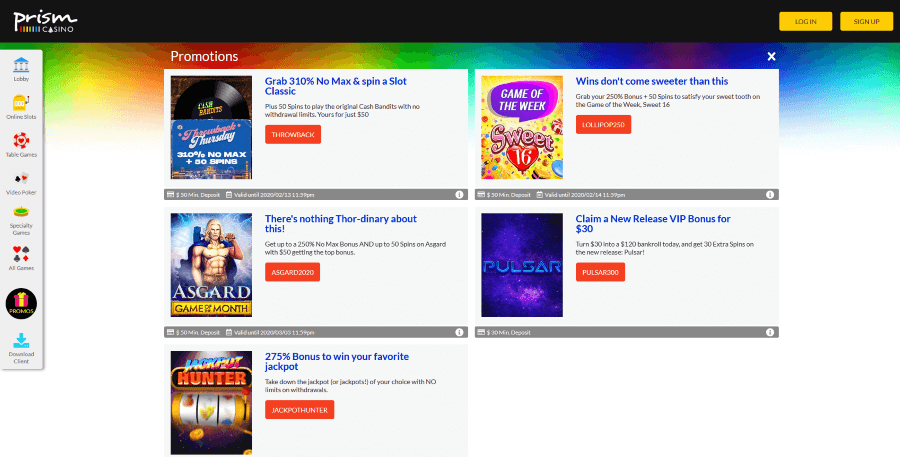Show All Games from sidebar
The height and width of the screenshot is (457, 900).
click(21, 258)
